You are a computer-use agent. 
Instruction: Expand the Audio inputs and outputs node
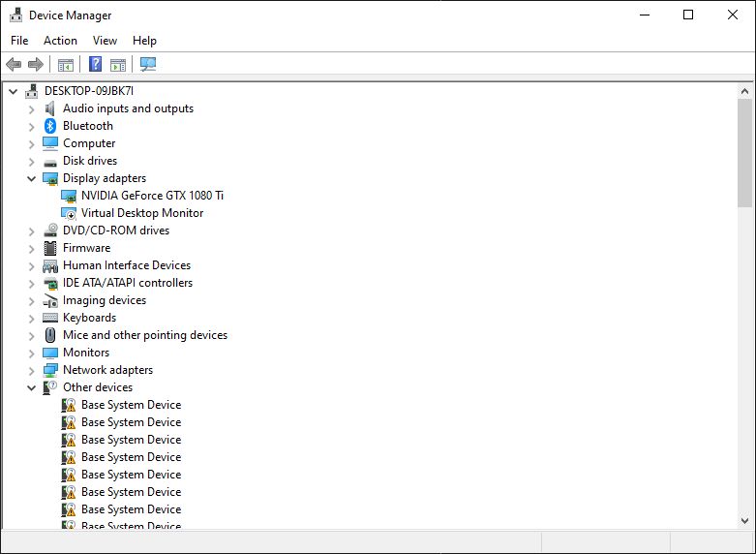31,109
